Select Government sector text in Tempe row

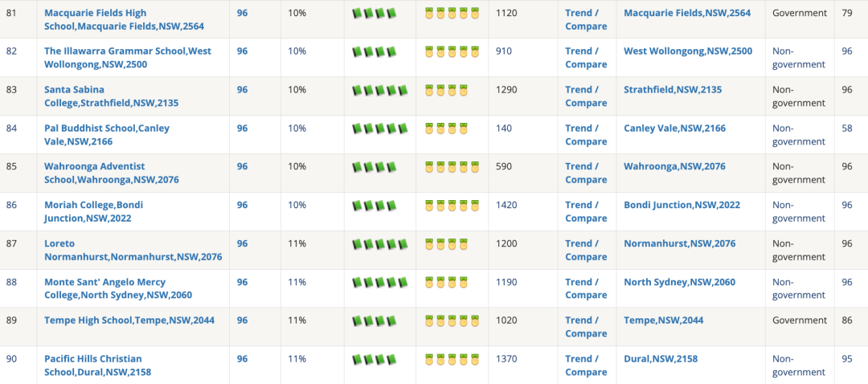[x=800, y=321]
